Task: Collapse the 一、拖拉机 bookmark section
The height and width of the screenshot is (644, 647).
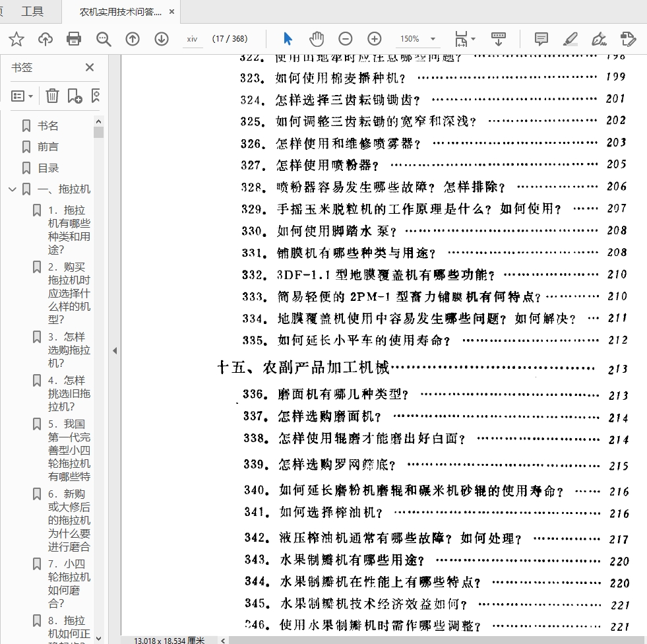Action: click(x=12, y=189)
